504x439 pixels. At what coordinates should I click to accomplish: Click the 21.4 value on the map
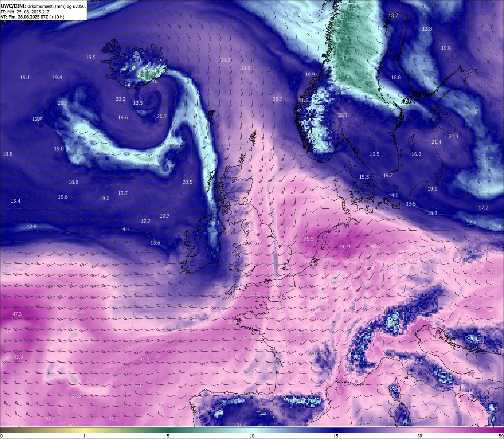pyautogui.click(x=436, y=142)
